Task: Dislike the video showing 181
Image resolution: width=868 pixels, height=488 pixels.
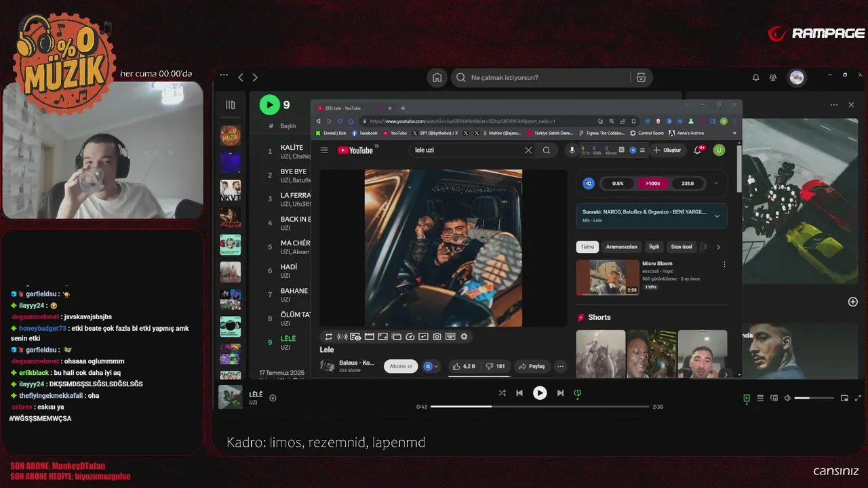Action: pyautogui.click(x=496, y=366)
